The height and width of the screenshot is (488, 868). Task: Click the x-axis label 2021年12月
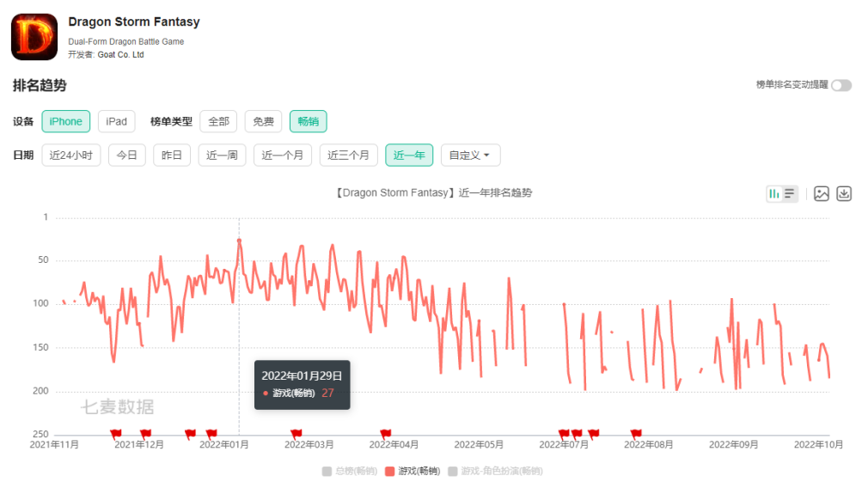tap(139, 445)
